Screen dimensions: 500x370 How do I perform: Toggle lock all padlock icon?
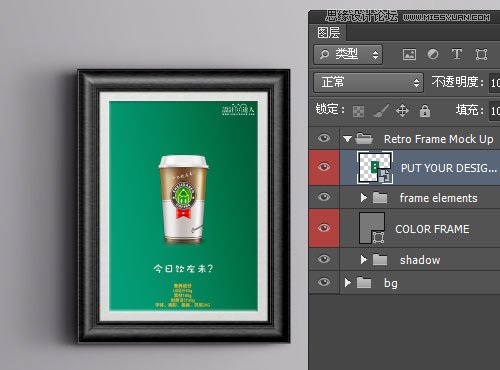point(425,111)
